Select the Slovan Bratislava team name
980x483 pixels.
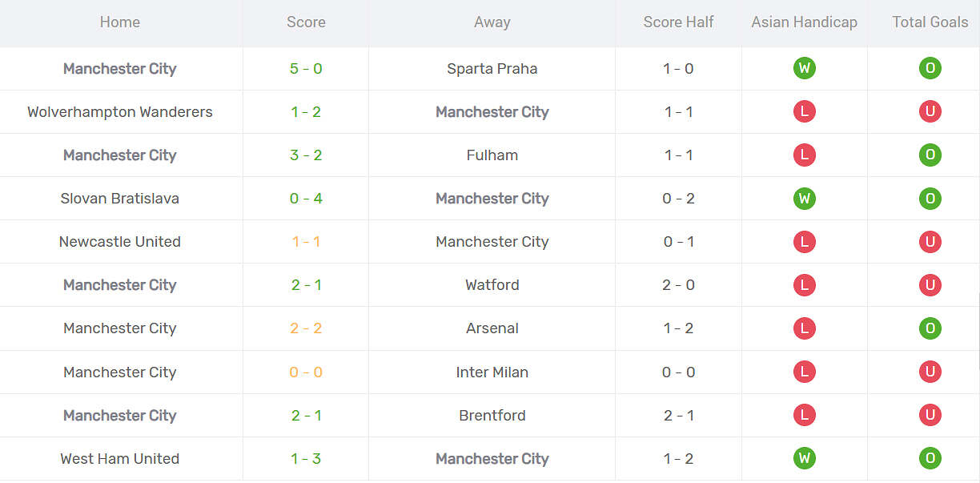pyautogui.click(x=120, y=199)
